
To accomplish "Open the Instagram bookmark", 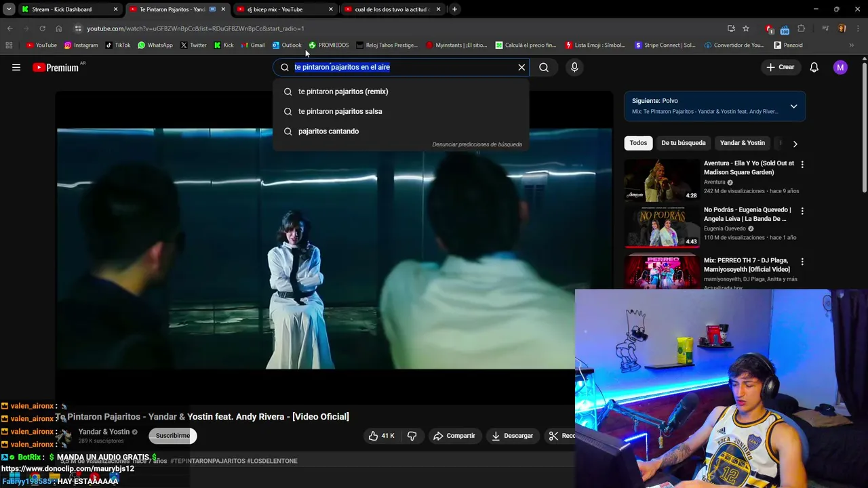I will (x=81, y=45).
